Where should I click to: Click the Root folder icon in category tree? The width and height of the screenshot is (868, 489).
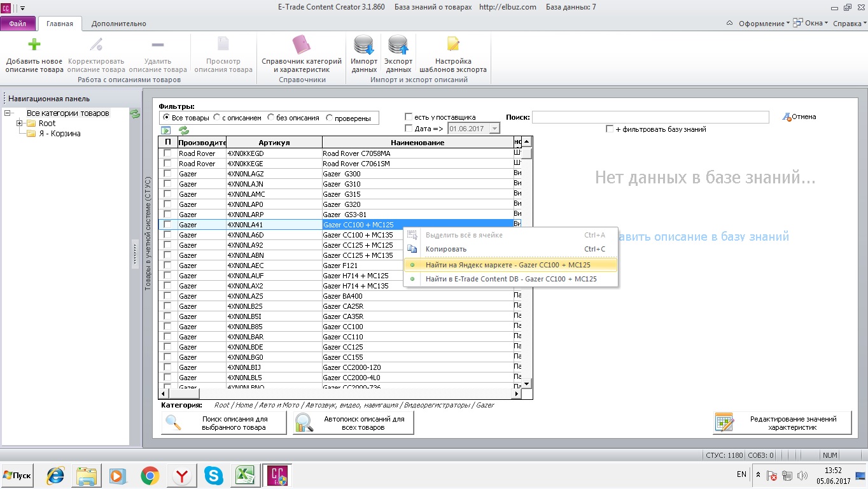click(x=31, y=124)
